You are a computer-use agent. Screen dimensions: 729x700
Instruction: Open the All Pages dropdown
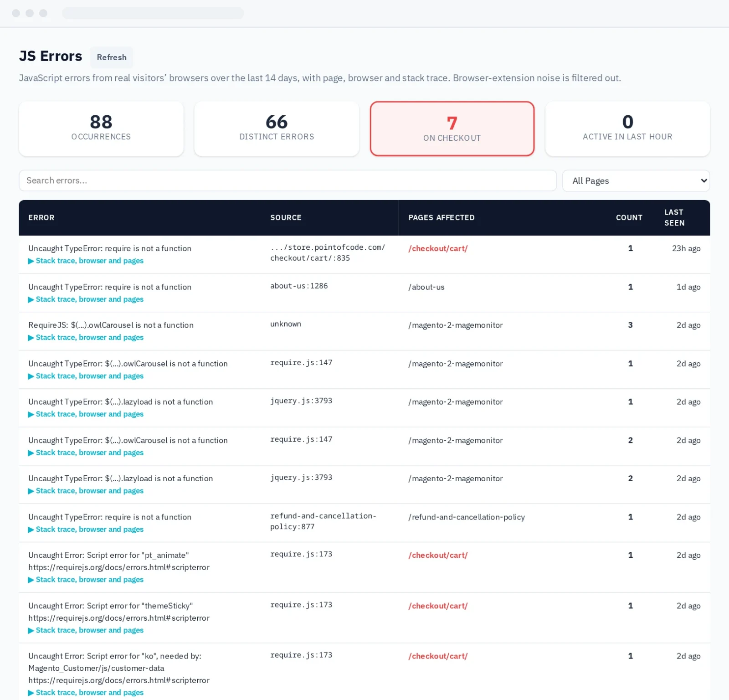(636, 180)
